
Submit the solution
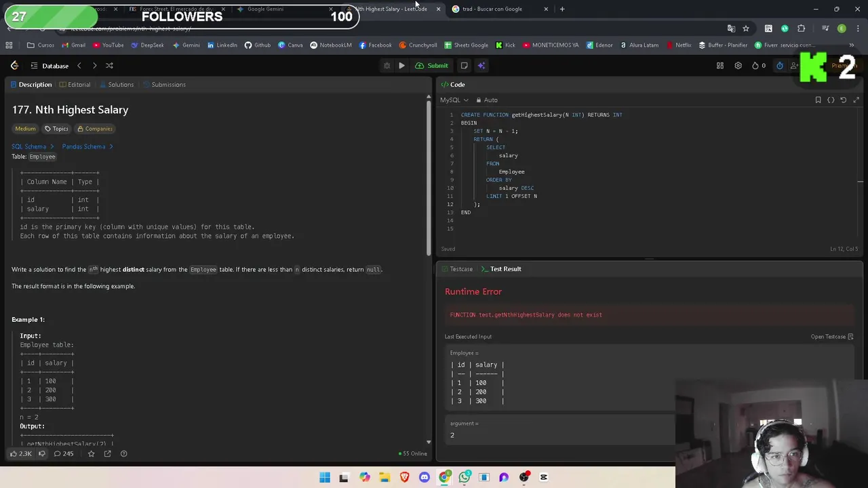432,66
